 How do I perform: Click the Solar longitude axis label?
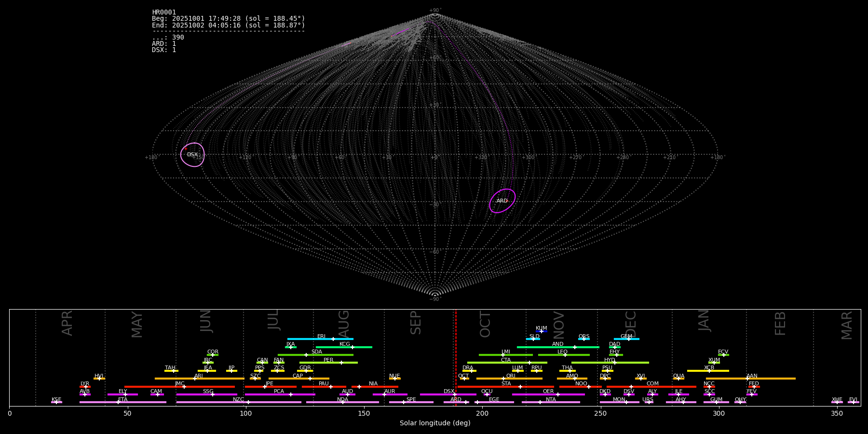tap(434, 423)
